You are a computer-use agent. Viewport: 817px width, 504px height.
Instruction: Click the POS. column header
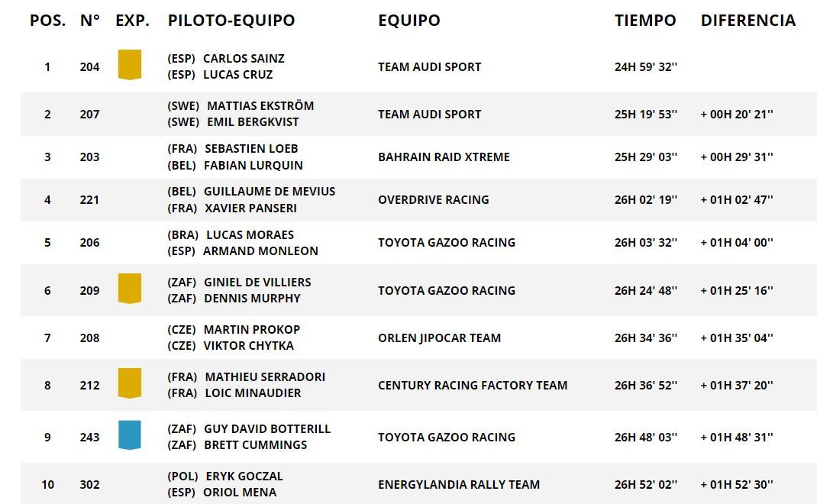47,21
